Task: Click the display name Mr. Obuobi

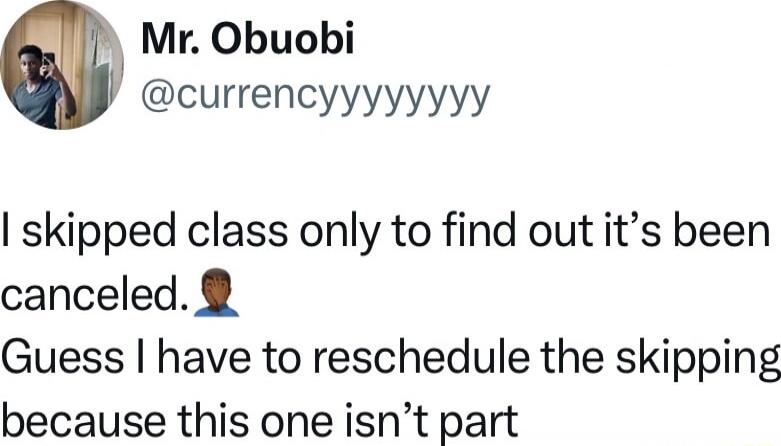Action: click(x=248, y=38)
